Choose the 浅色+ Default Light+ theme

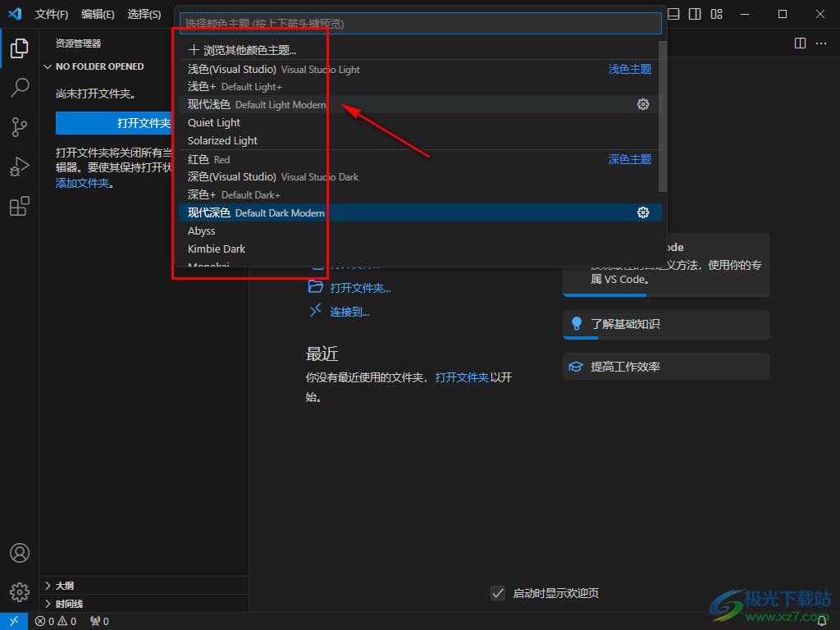(421, 87)
